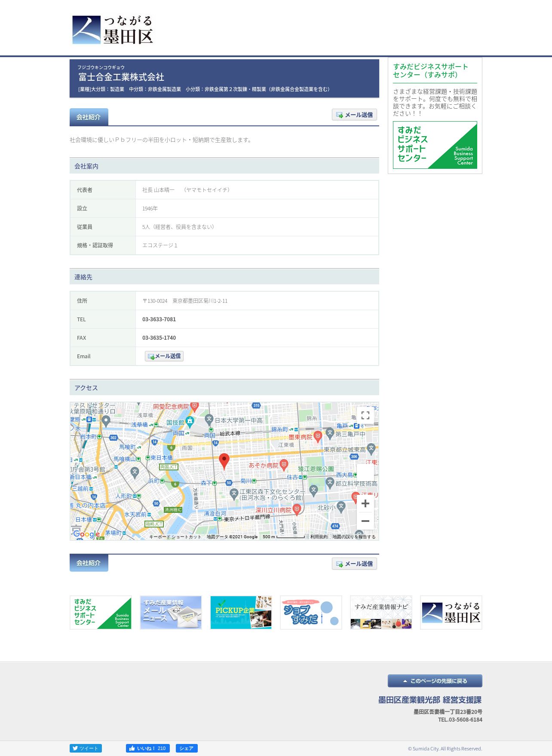Click 菊川 station label on map

245,481
